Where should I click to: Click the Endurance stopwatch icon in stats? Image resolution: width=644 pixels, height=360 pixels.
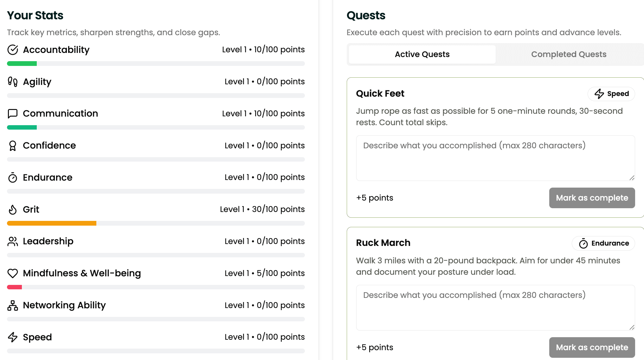click(x=13, y=177)
